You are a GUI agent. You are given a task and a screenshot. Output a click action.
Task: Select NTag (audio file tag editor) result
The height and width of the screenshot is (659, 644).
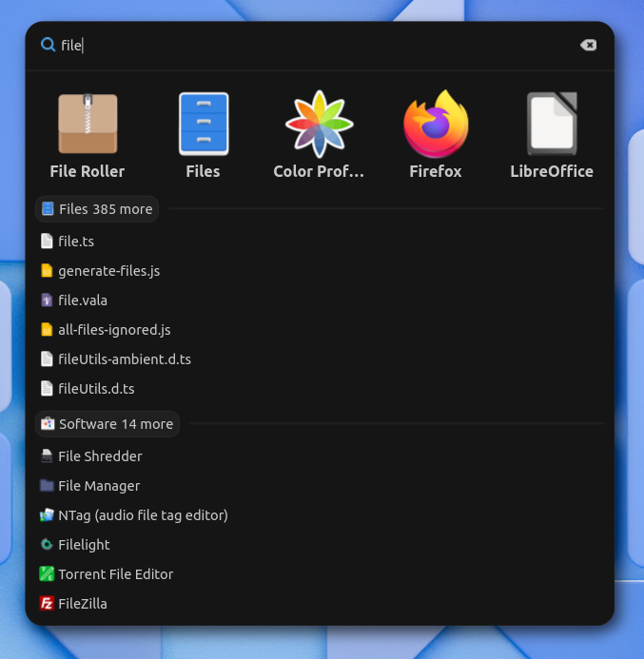tap(320, 514)
